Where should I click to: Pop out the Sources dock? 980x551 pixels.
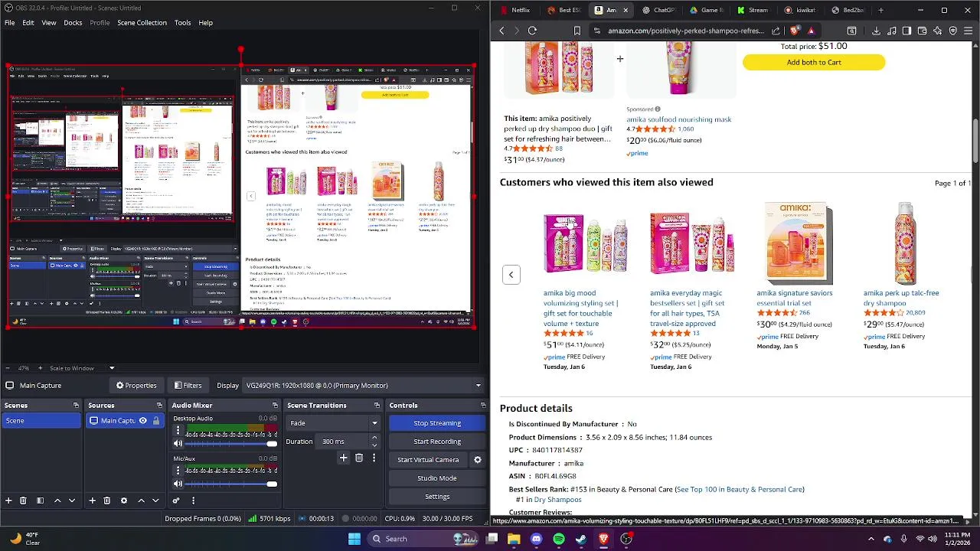point(159,406)
